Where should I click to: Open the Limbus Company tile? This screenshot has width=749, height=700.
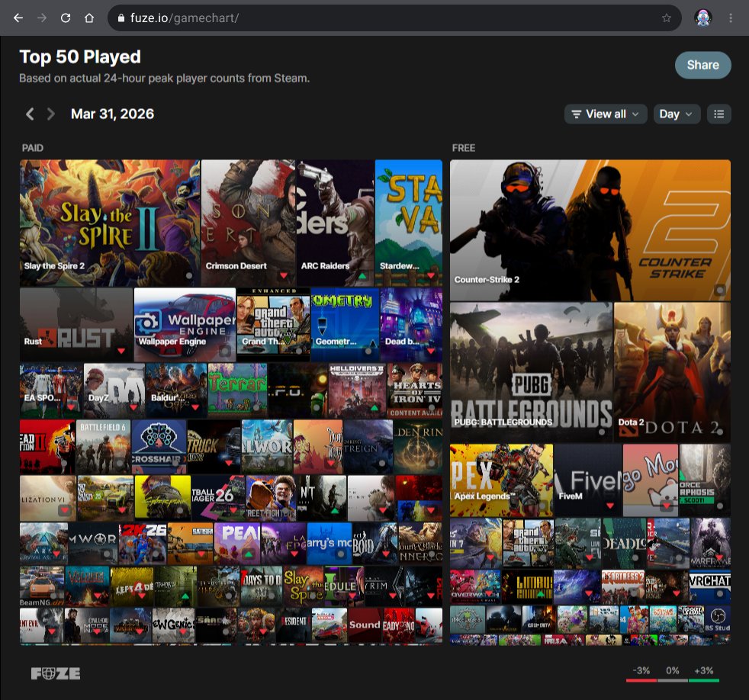[527, 587]
